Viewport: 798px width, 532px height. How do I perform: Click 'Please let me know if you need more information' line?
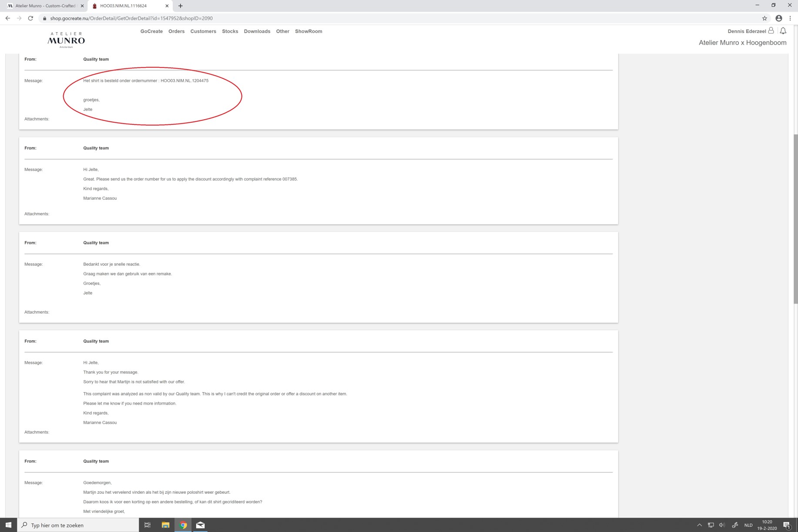[130, 403]
